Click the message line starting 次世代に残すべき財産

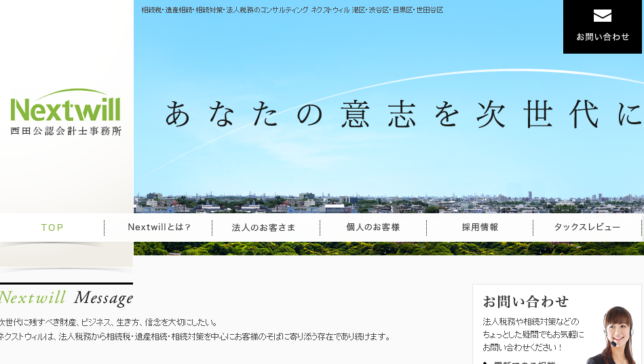click(109, 322)
